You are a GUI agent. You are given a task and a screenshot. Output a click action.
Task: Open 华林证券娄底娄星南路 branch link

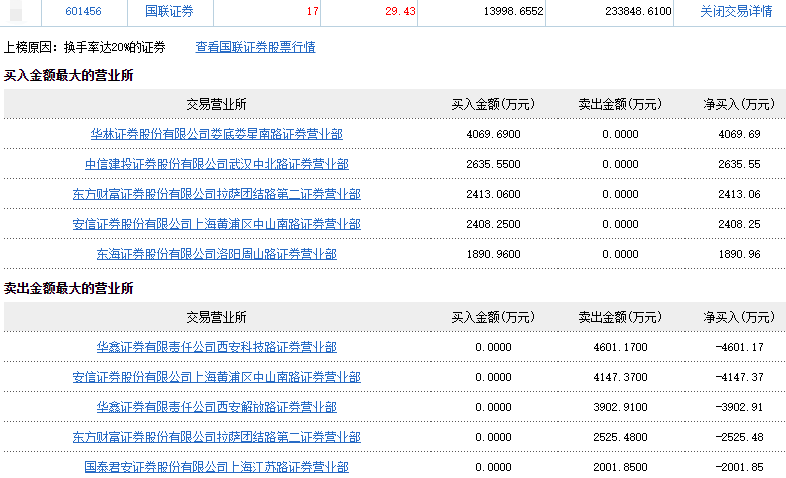coord(216,134)
